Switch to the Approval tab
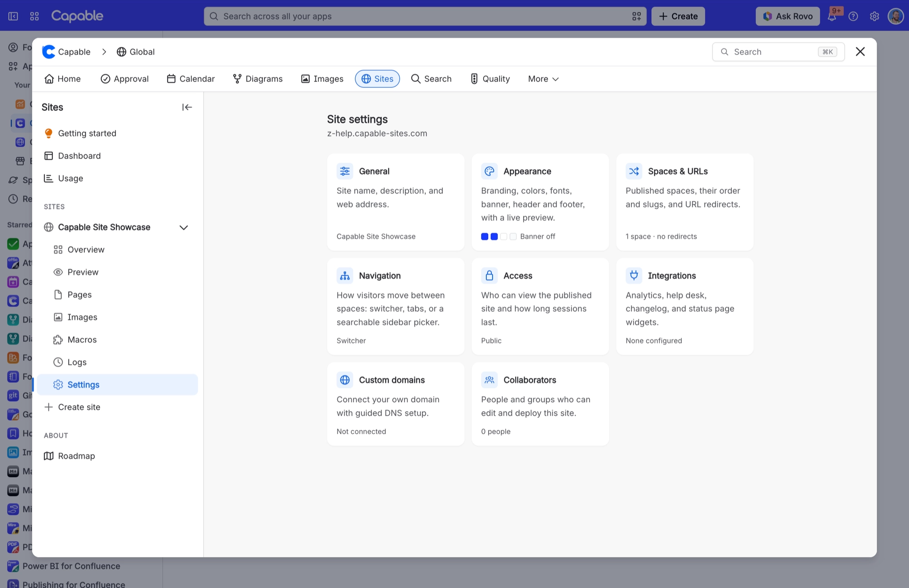This screenshot has height=588, width=909. click(x=125, y=79)
